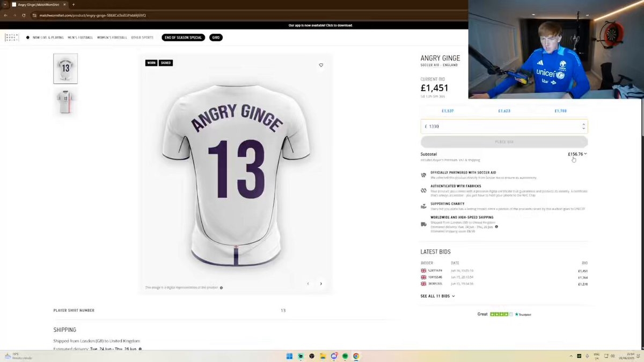The height and width of the screenshot is (362, 644).
Task: Open End of Season Special page
Action: coord(183,38)
